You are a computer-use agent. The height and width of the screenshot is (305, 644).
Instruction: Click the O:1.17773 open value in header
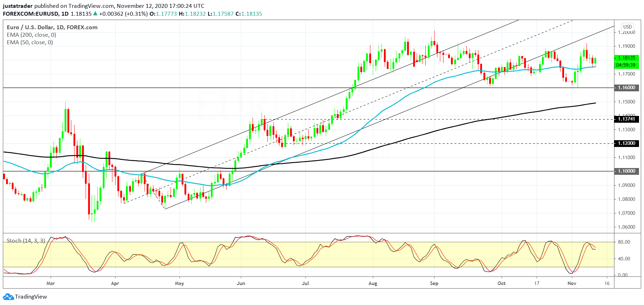coord(163,14)
